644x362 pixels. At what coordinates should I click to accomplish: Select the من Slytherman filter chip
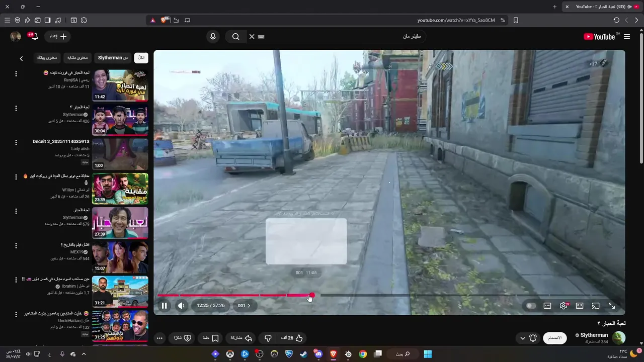113,58
